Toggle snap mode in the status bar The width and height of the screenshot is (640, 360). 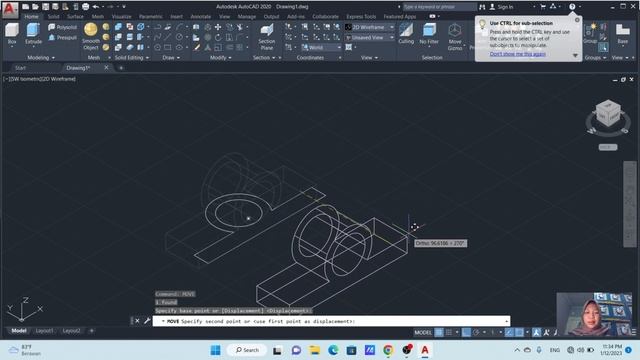(449, 332)
